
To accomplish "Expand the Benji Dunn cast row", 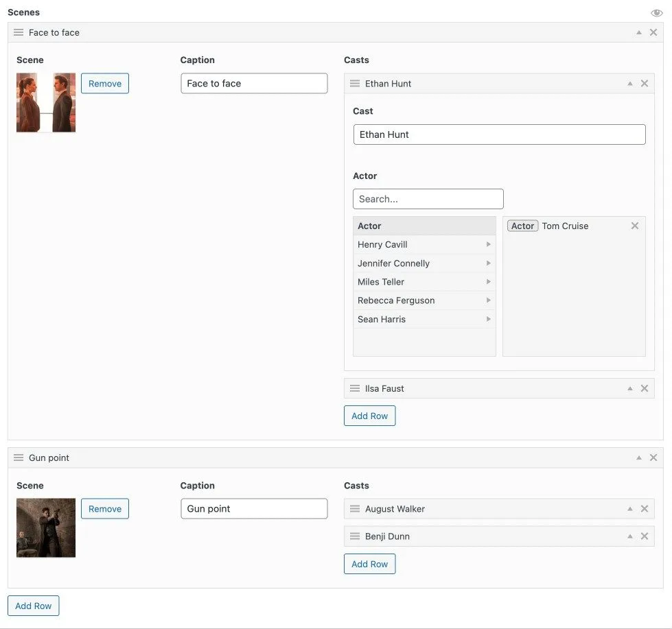I will 629,536.
